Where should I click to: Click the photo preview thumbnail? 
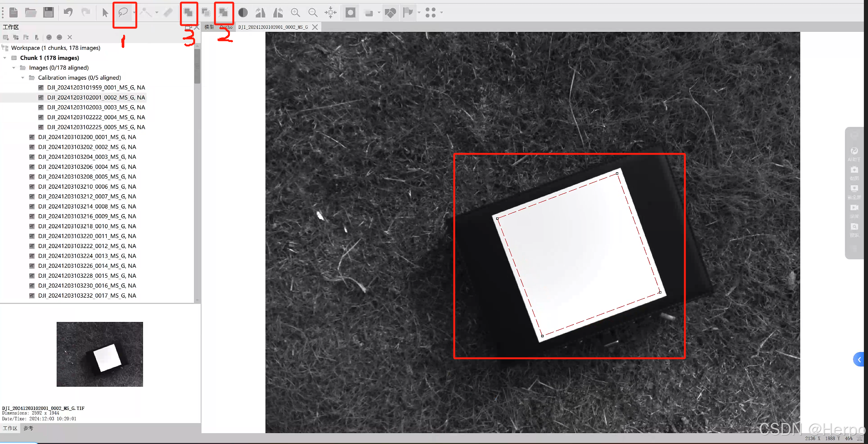[100, 354]
